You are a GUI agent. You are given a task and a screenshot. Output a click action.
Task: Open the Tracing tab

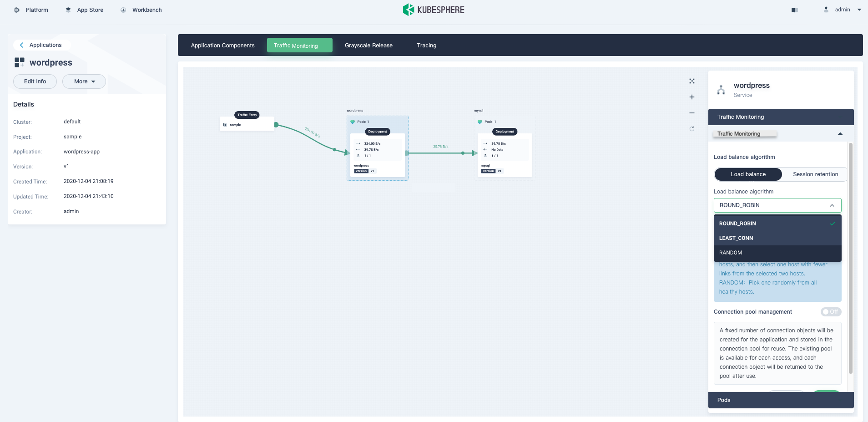pyautogui.click(x=426, y=46)
